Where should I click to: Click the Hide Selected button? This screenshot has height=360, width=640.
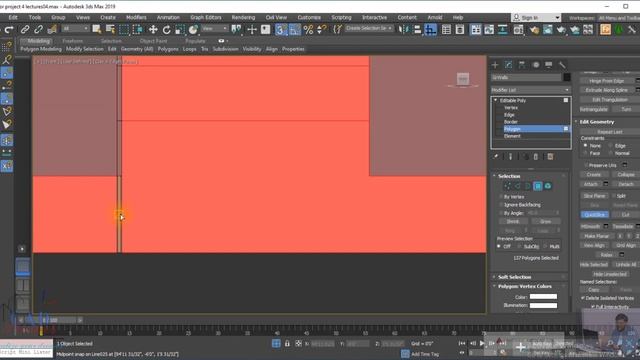pyautogui.click(x=594, y=264)
